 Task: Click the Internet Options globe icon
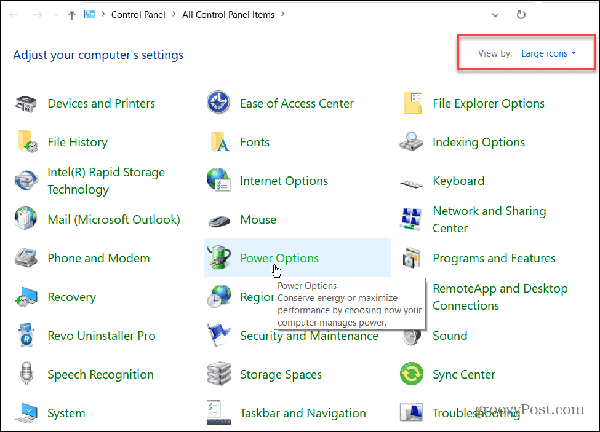coord(218,179)
